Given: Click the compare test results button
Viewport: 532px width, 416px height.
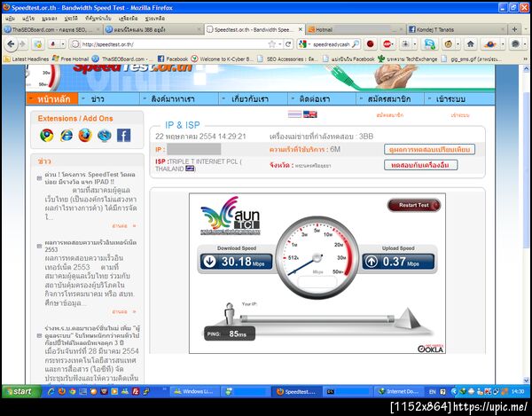Looking at the screenshot, I should (429, 149).
